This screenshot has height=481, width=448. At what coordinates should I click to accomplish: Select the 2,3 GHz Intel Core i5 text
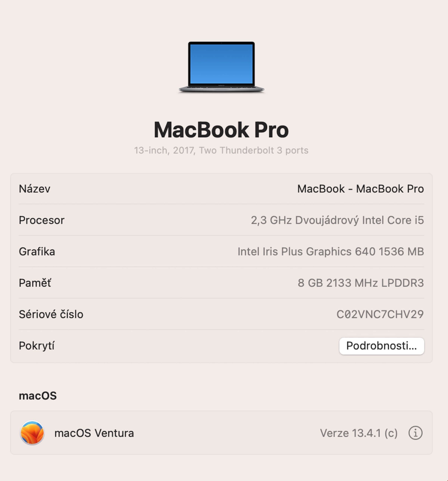(x=337, y=220)
